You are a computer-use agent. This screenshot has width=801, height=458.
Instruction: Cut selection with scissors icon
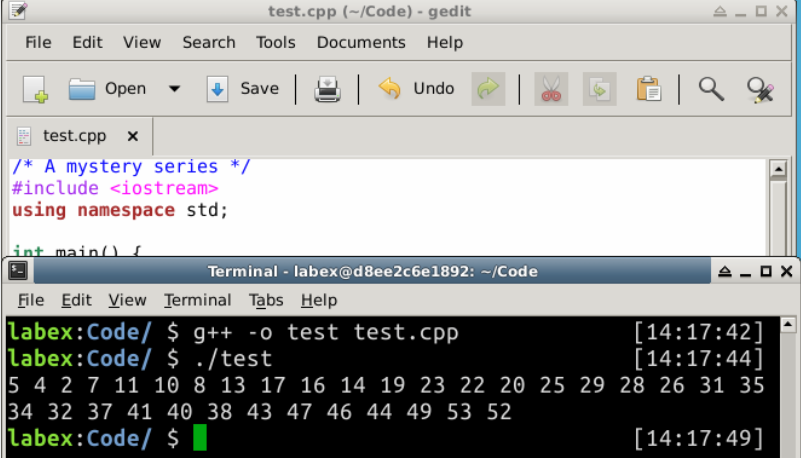point(550,89)
